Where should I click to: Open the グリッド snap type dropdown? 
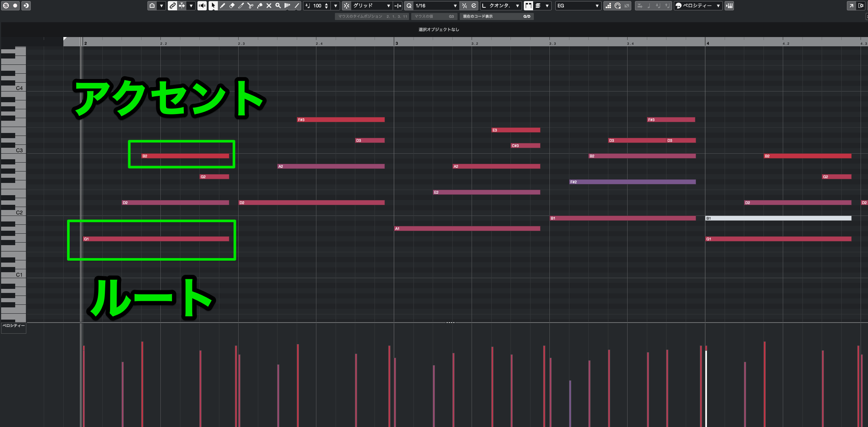pyautogui.click(x=372, y=6)
